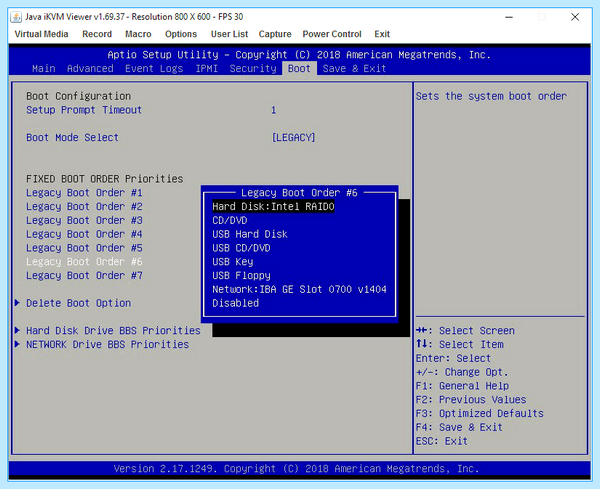Open the Record menu
Image resolution: width=600 pixels, height=489 pixels.
[x=97, y=34]
